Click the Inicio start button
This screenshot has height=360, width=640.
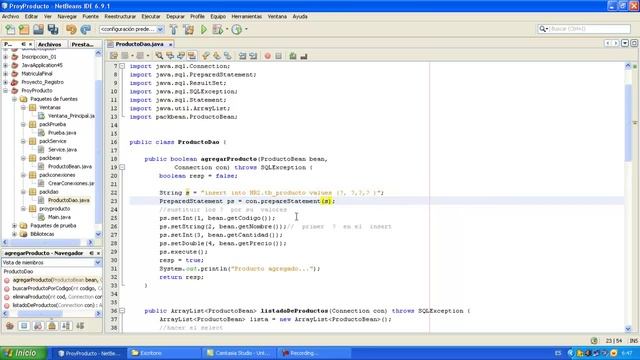[24, 353]
